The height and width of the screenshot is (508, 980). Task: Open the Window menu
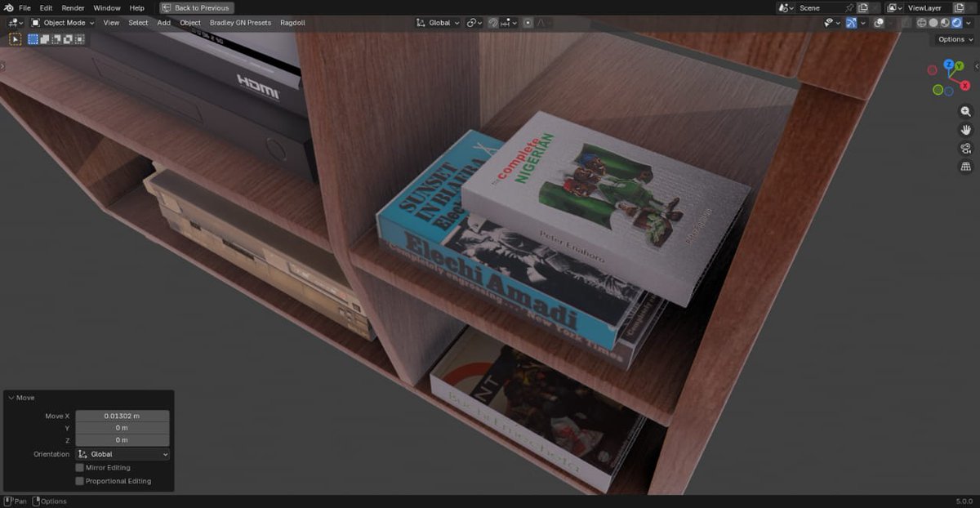point(106,7)
